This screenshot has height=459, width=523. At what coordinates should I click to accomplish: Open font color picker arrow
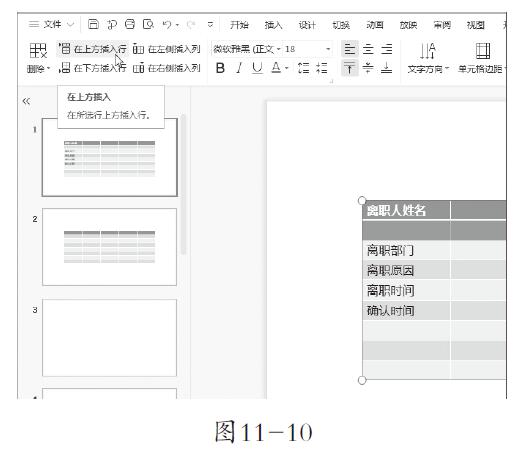click(x=287, y=68)
